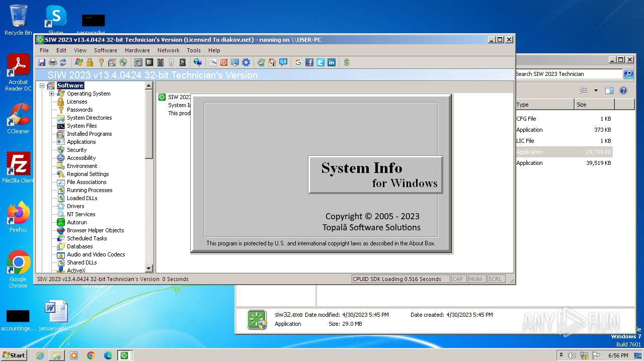Select System Directories tree item
The width and height of the screenshot is (644, 362).
[x=89, y=118]
